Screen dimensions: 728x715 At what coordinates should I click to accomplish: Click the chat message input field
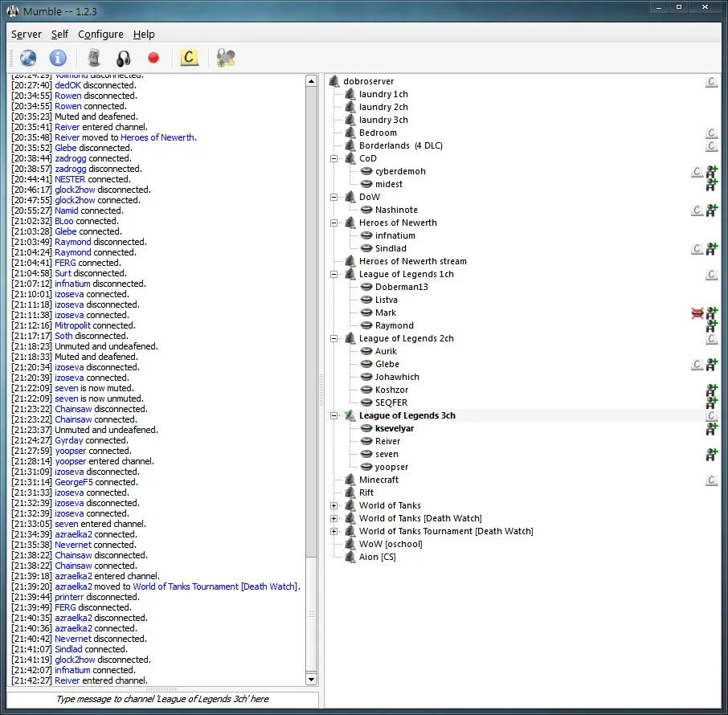[162, 699]
